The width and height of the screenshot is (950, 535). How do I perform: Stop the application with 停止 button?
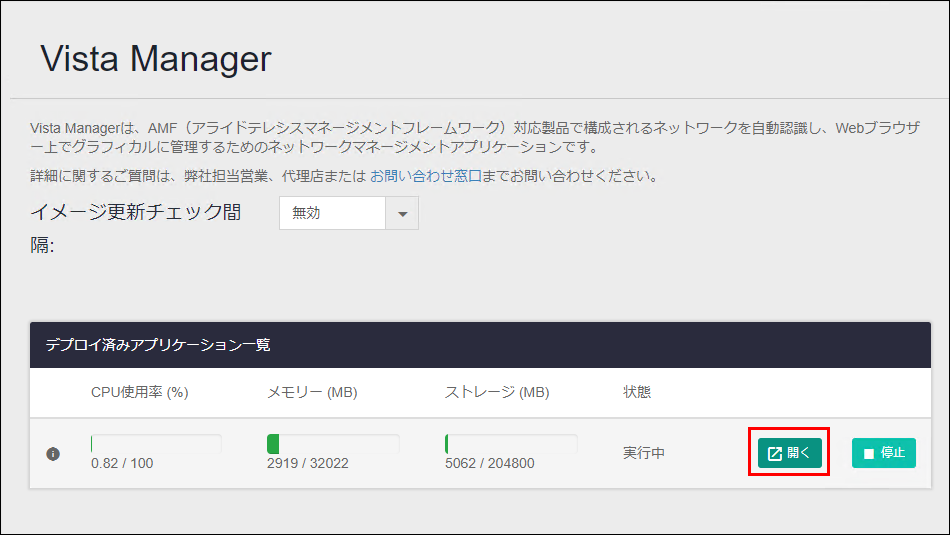tap(883, 453)
